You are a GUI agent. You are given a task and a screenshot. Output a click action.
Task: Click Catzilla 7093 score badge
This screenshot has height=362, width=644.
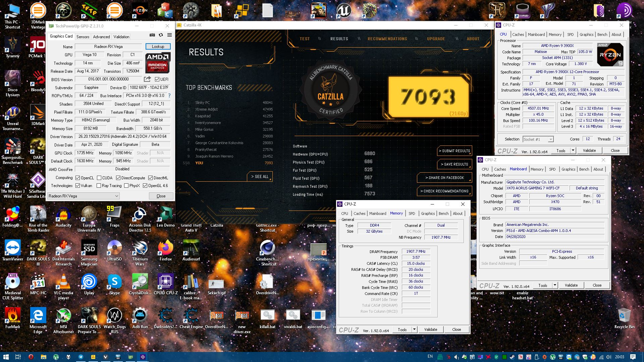[428, 97]
